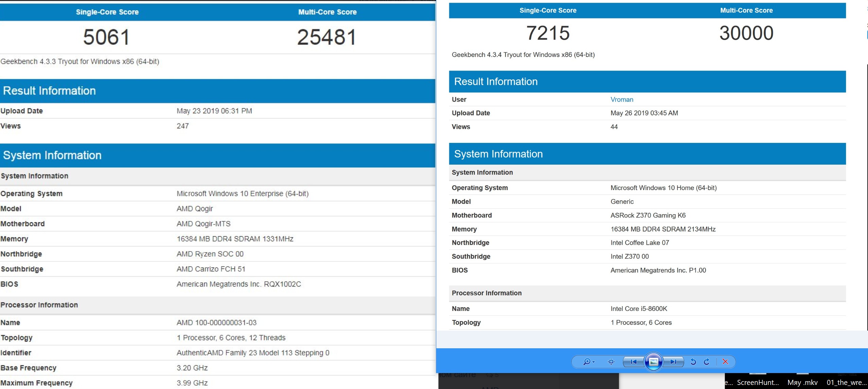
Task: Skip to the next image
Action: click(673, 362)
